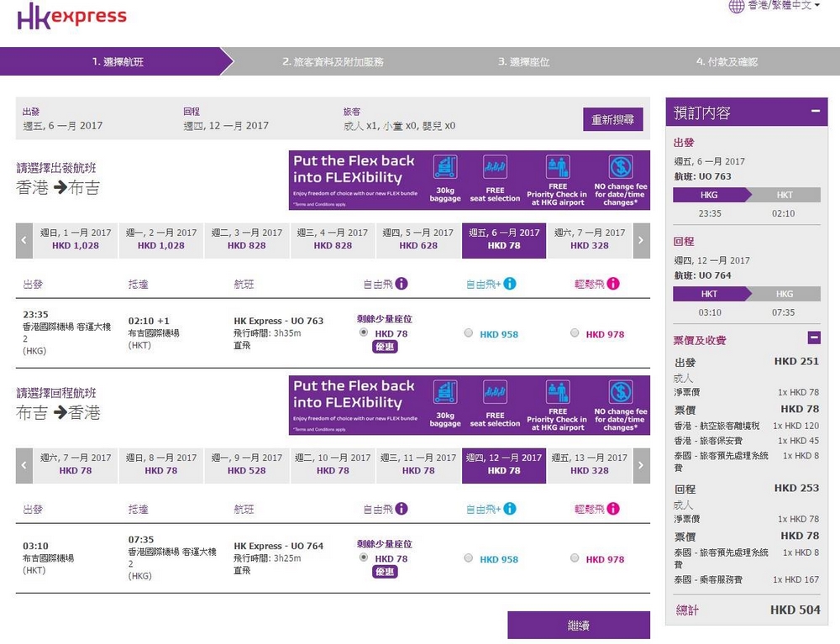The image size is (840, 644).
Task: Collapse the 預訂內容 summary panel
Action: coord(814,112)
